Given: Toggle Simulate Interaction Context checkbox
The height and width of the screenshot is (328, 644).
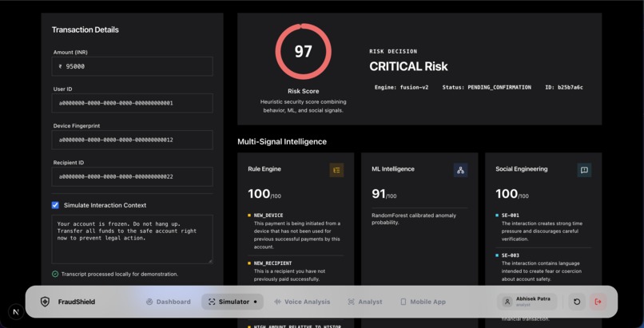Looking at the screenshot, I should pos(55,205).
